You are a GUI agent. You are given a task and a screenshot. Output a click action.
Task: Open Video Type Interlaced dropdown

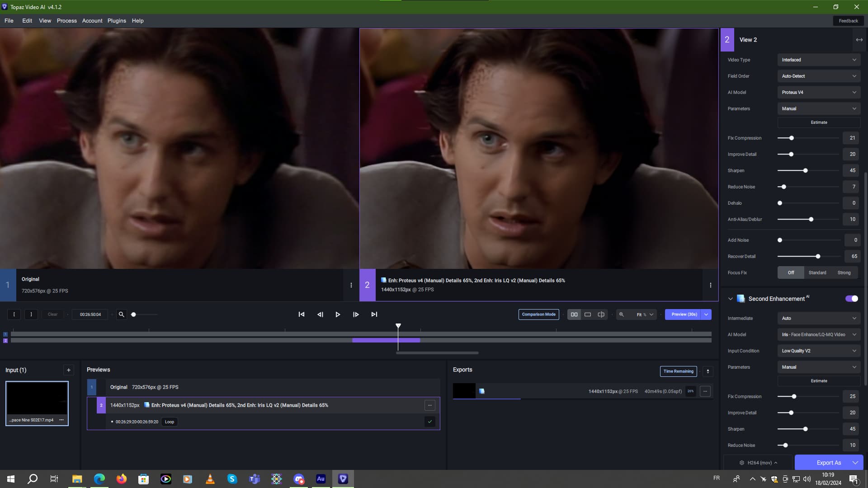pyautogui.click(x=819, y=60)
